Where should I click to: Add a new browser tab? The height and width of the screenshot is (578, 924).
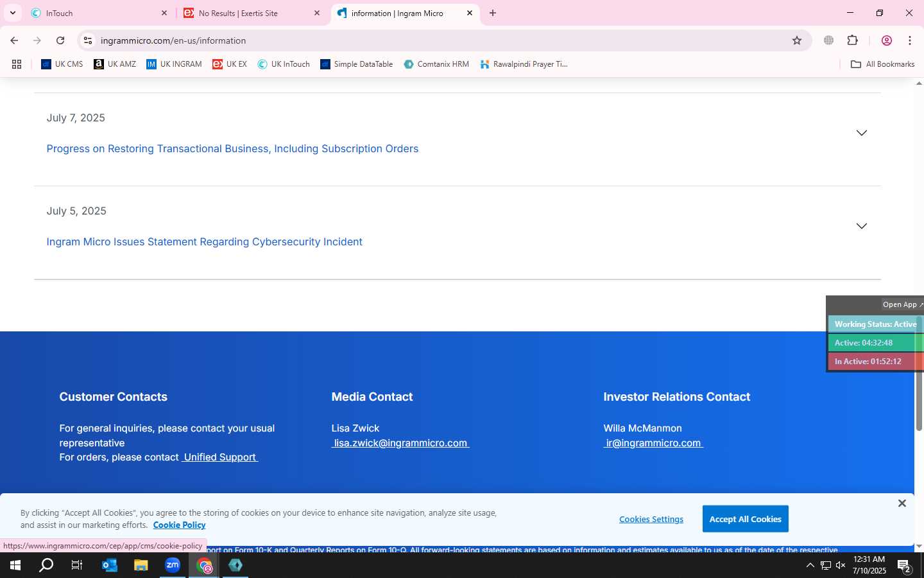pyautogui.click(x=493, y=13)
